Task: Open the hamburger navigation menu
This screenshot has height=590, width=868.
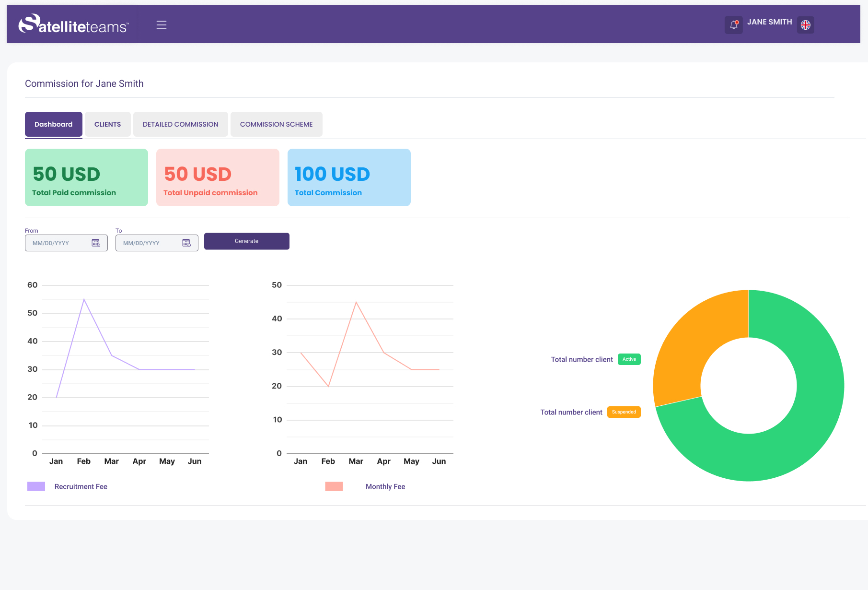Action: [162, 25]
